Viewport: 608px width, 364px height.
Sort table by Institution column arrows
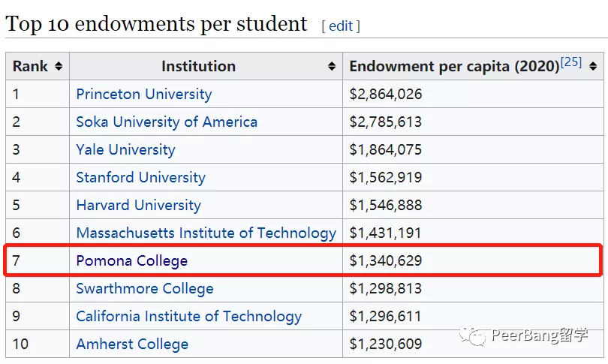point(332,67)
